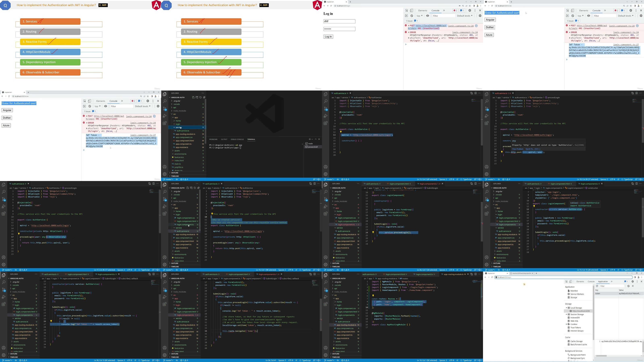Click refresh icon beside storage Filter field

click(597, 286)
